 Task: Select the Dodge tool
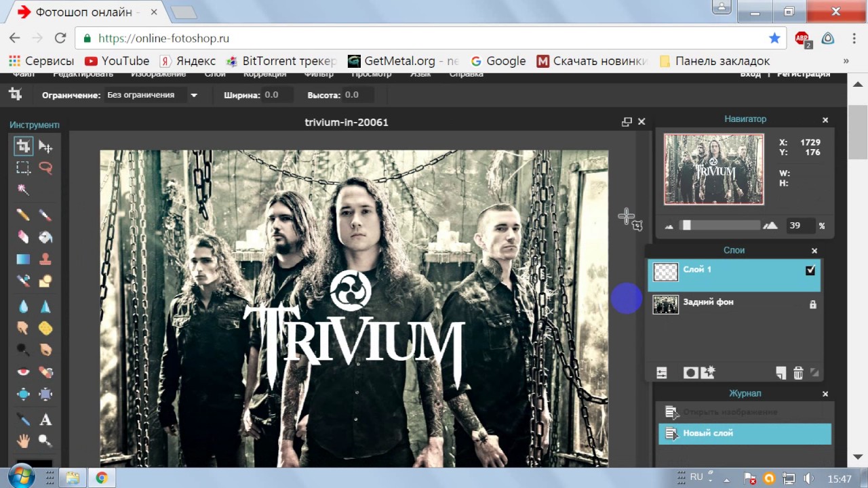[23, 350]
